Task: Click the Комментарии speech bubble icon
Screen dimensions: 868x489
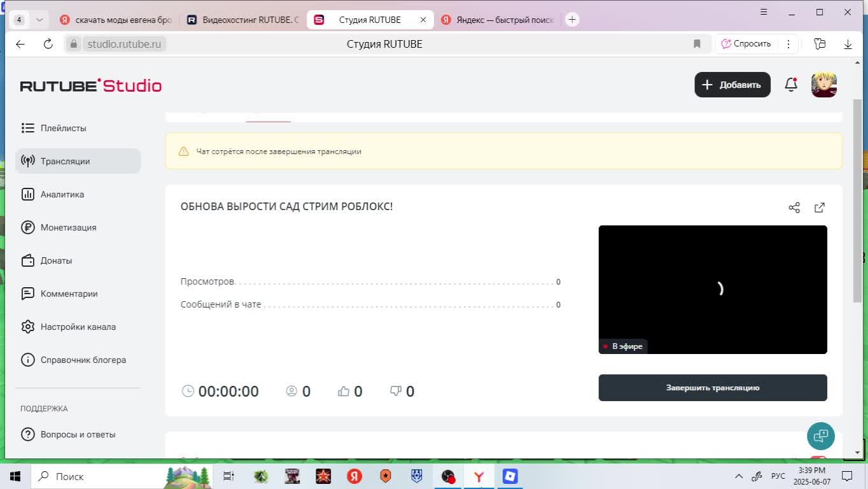Action: (27, 294)
